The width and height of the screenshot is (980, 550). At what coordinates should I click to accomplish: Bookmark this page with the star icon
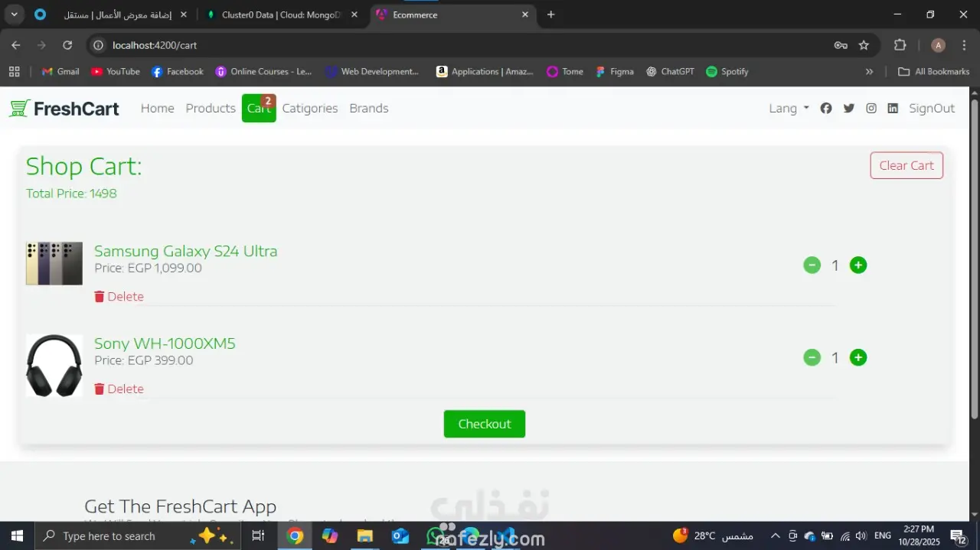click(864, 45)
